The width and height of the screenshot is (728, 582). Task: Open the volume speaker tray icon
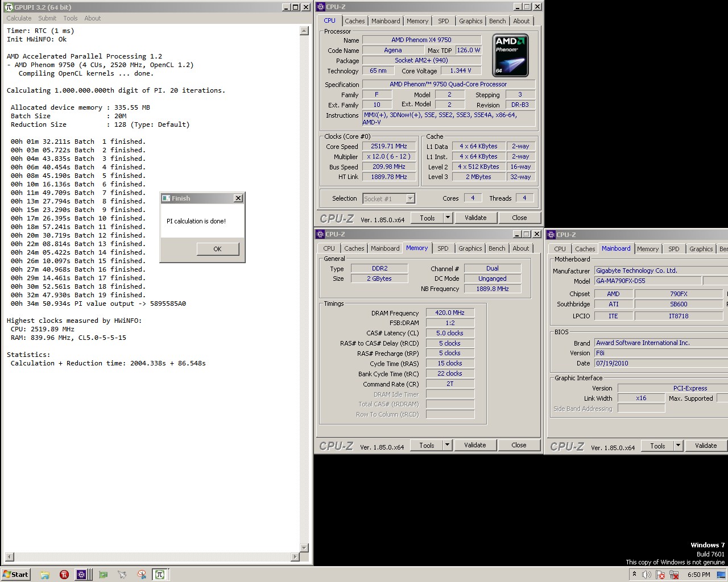647,575
